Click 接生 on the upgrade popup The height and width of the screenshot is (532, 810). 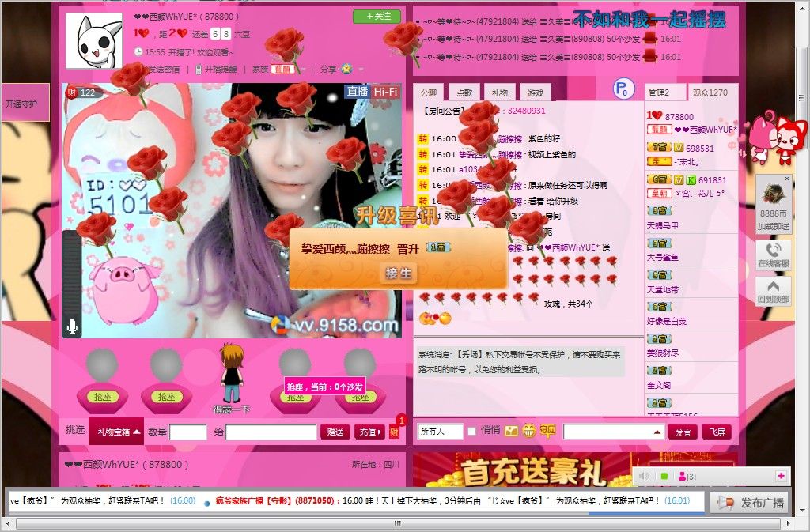tap(398, 273)
